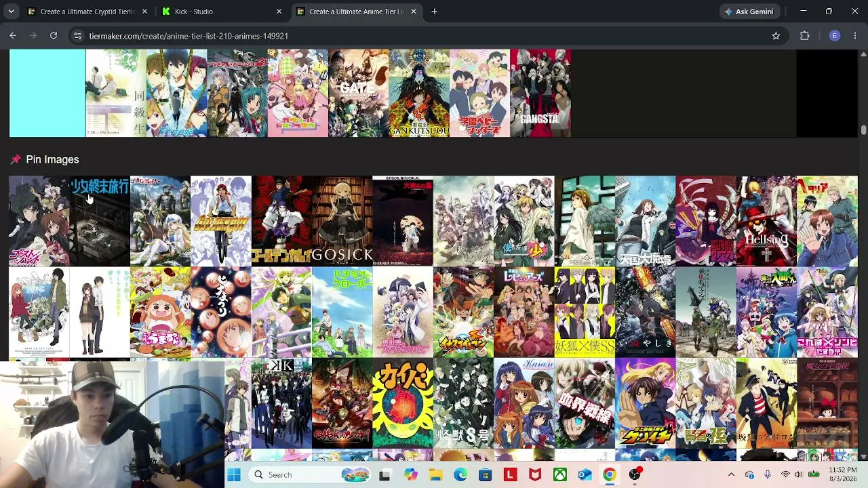Pick the GOSICK anime image
868x488 pixels.
(342, 221)
